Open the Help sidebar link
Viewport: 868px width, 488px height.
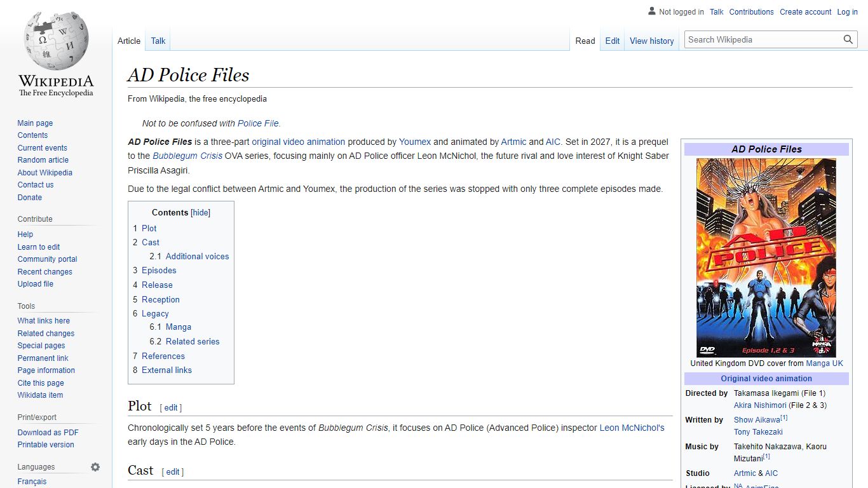click(25, 234)
